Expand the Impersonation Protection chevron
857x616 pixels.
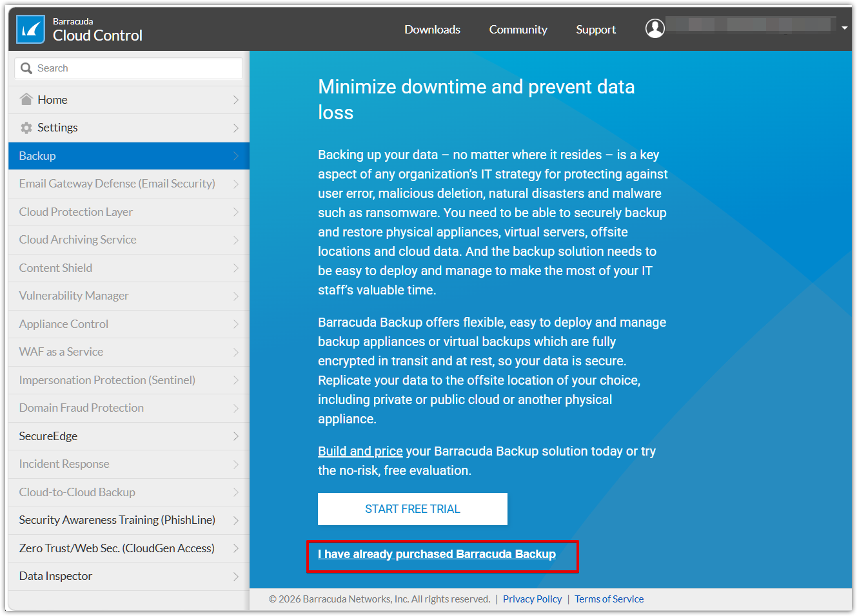pos(236,380)
